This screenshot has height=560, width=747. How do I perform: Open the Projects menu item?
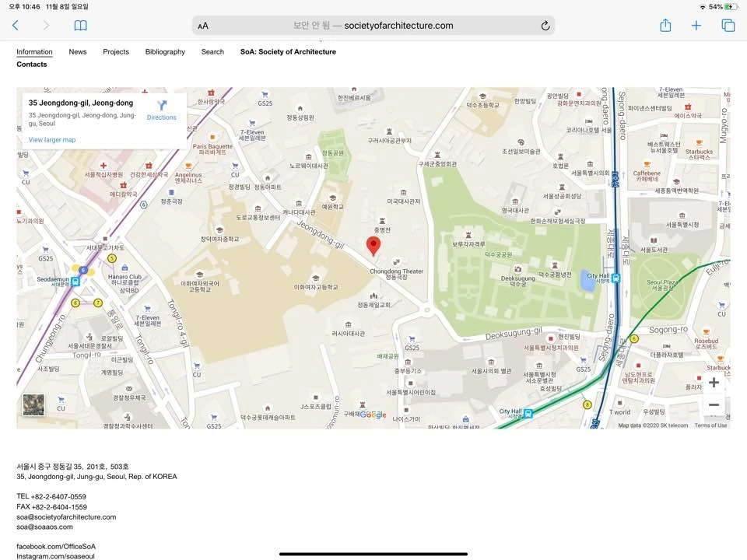pos(116,51)
